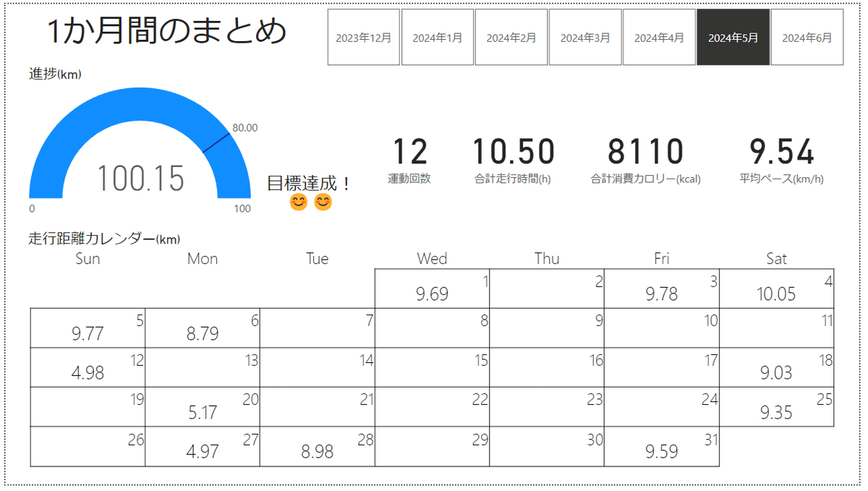868x491 pixels.
Task: Select the calendar distance 10.05
Action: (776, 294)
